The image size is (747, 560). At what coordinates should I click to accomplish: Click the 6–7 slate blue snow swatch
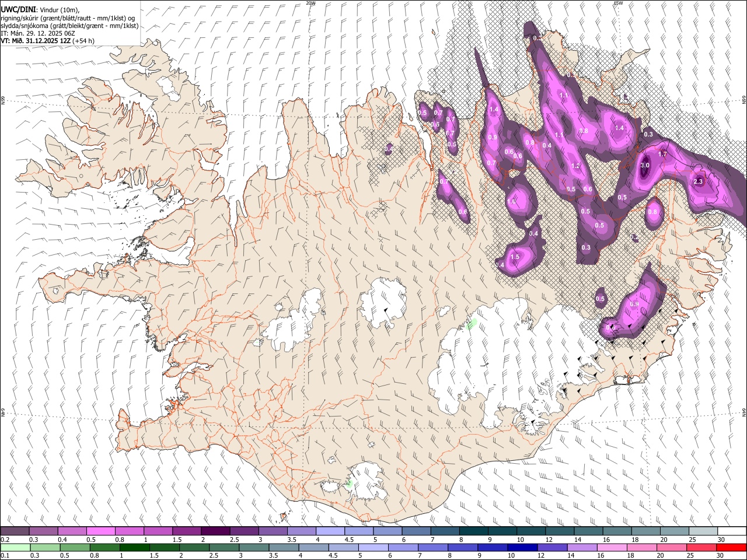(x=417, y=531)
